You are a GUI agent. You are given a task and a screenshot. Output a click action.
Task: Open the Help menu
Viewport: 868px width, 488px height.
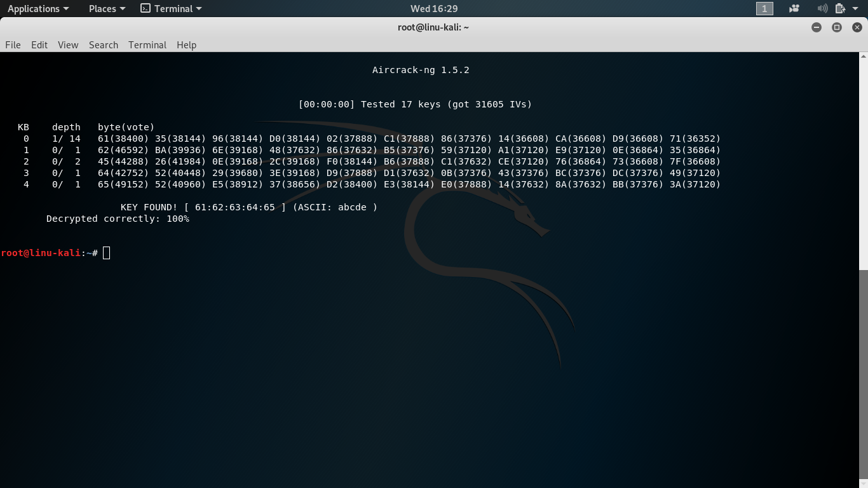click(x=186, y=44)
